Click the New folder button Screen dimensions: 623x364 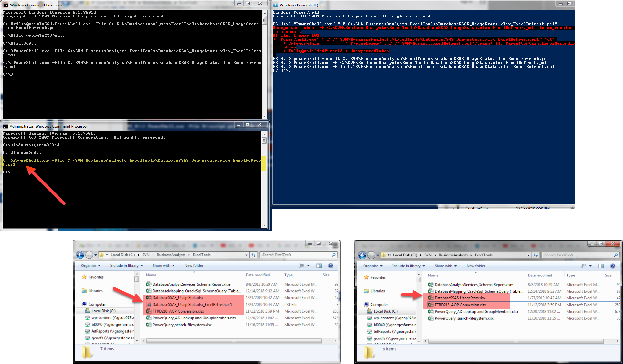point(194,265)
